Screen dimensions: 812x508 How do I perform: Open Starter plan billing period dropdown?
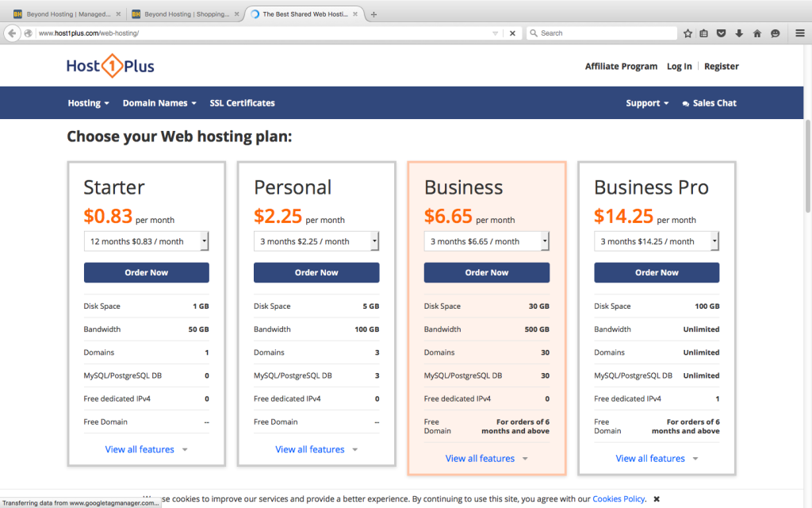tap(147, 241)
